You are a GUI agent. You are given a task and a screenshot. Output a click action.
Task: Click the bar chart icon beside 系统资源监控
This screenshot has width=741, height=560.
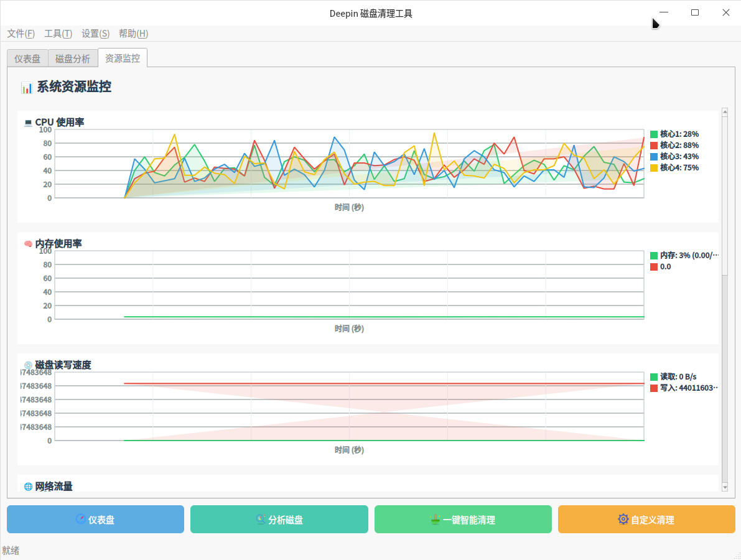point(27,88)
